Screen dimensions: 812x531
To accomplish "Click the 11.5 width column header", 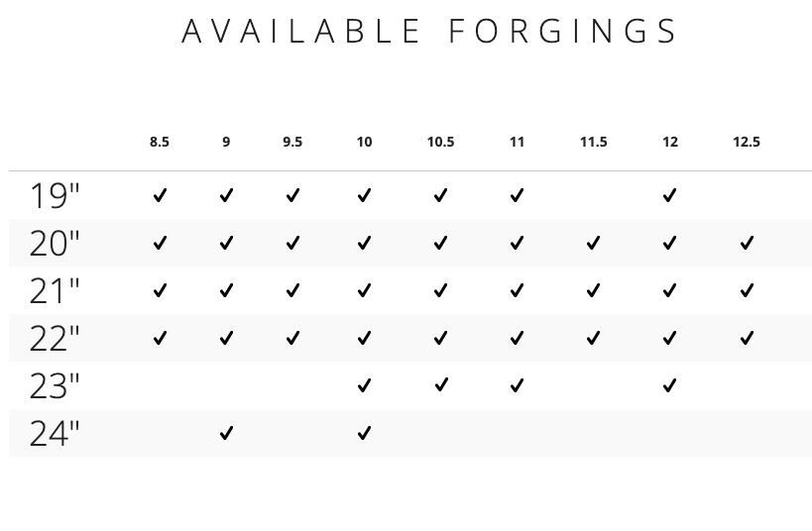I will [594, 142].
